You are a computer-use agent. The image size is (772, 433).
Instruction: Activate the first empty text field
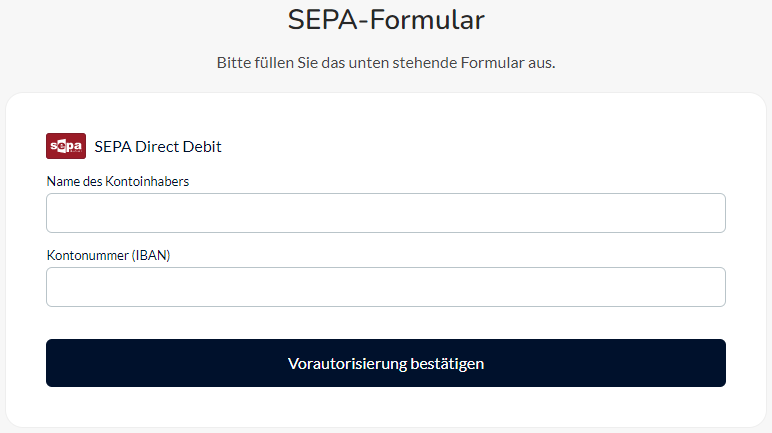tap(386, 213)
